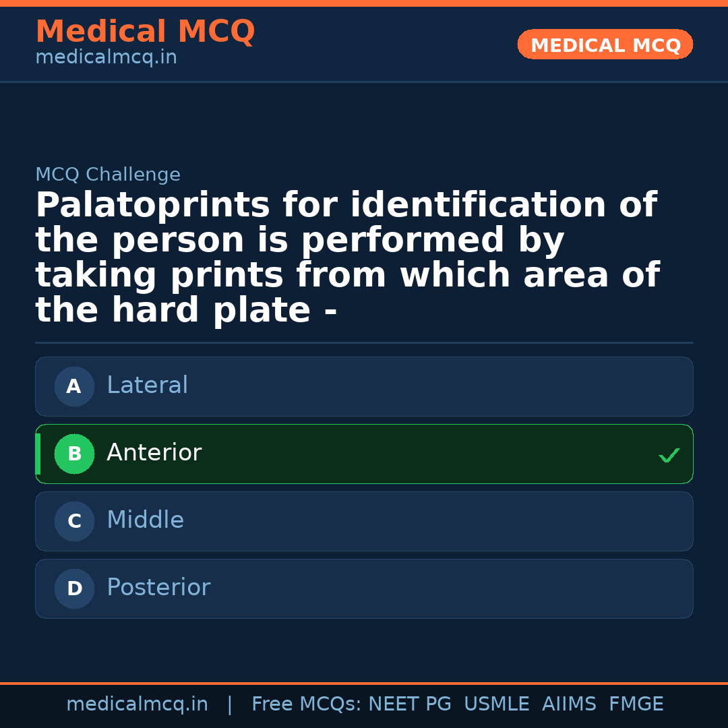Click the circular A option badge
The image size is (728, 728).
coord(74,386)
